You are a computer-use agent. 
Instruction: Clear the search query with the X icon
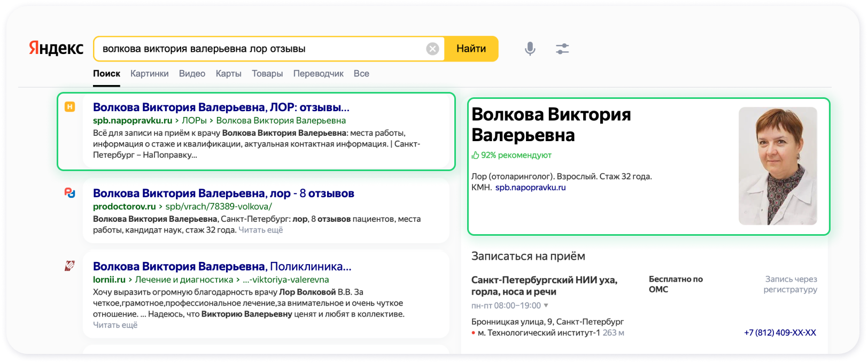[x=432, y=49]
